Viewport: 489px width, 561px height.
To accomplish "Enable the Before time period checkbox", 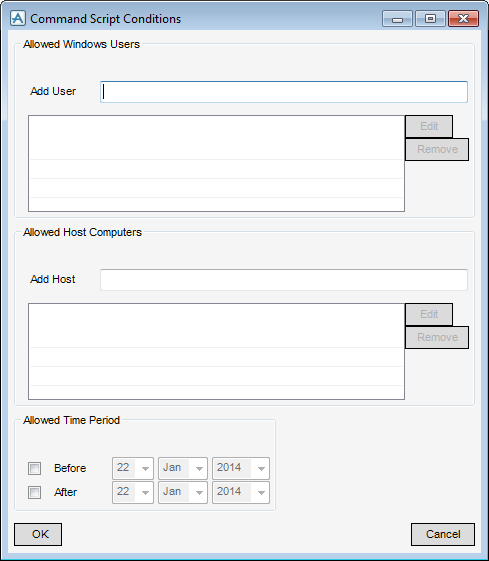I will [34, 468].
